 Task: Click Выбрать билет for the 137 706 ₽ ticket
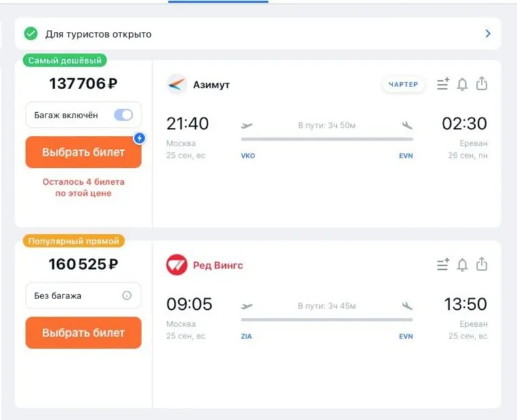pyautogui.click(x=83, y=152)
